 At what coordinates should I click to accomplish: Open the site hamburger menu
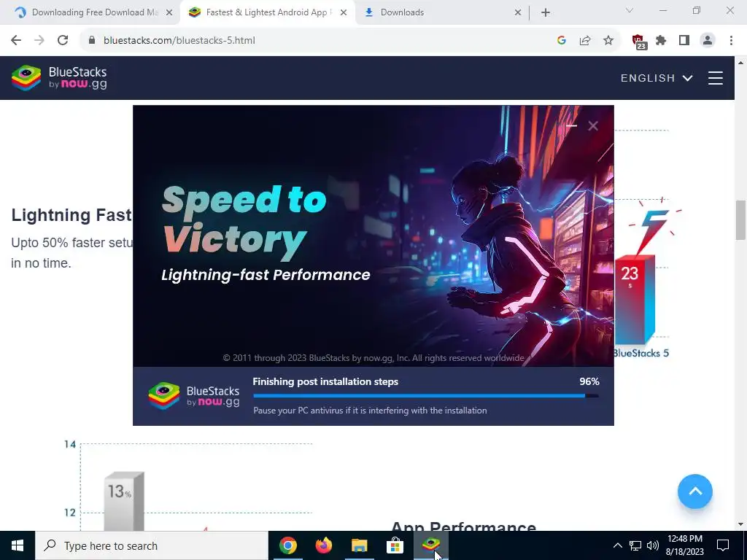pos(716,78)
